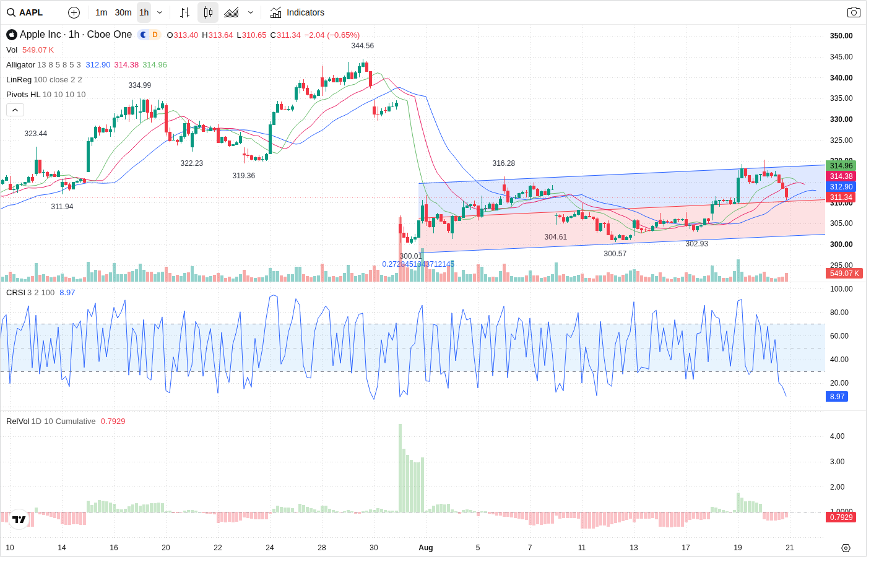Click the 549.07 K volume axis label

(x=844, y=274)
